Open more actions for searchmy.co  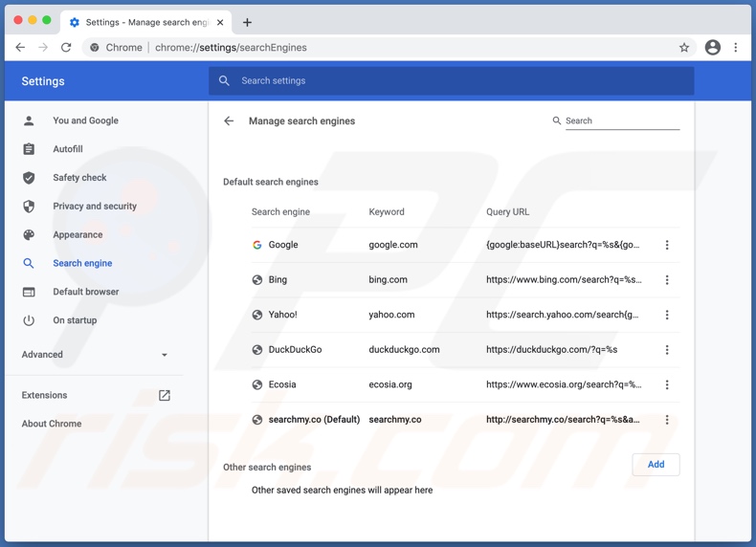[x=667, y=419]
